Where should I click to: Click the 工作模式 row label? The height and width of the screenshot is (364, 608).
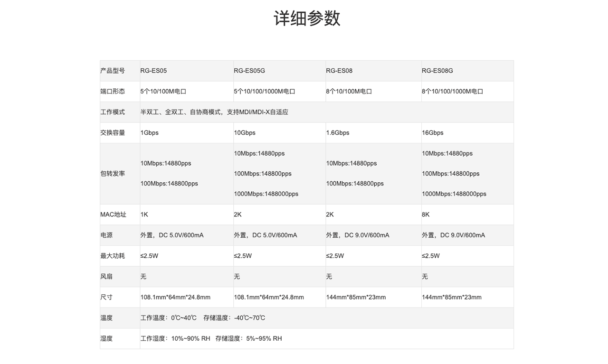click(x=113, y=112)
